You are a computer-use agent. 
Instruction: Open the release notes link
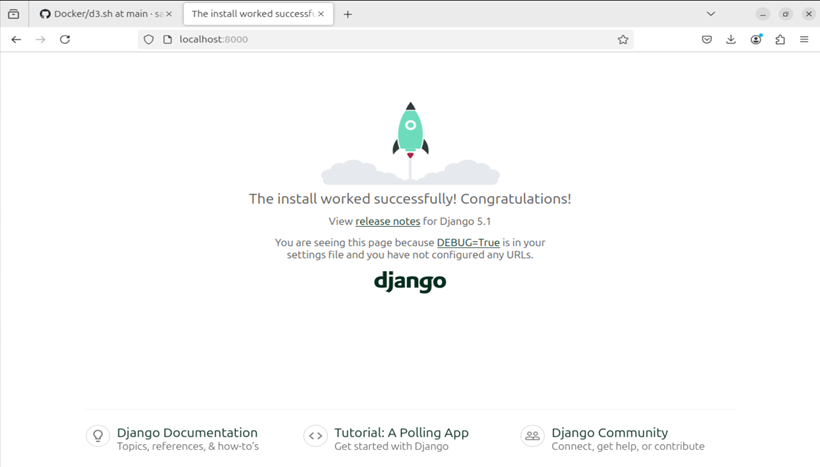388,221
